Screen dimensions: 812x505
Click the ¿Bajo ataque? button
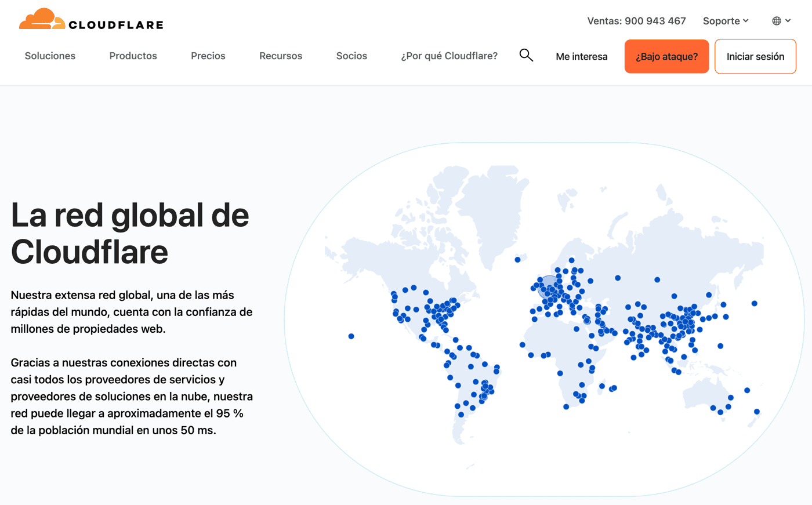[666, 56]
